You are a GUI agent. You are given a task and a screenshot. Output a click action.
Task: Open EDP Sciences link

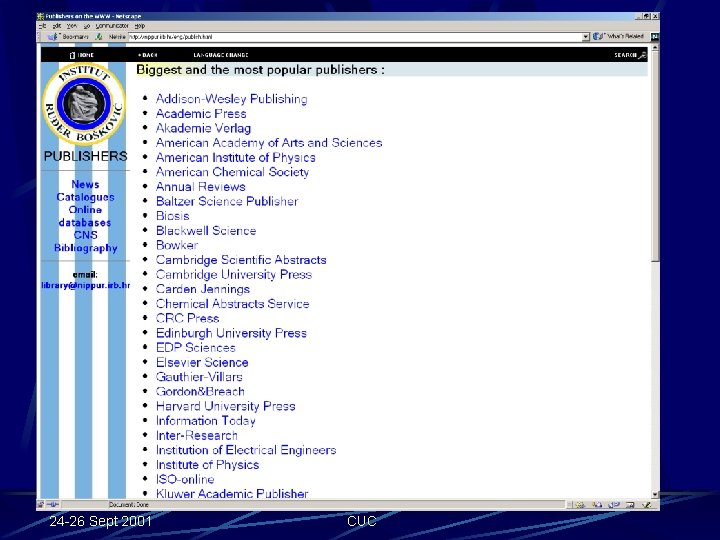click(x=196, y=348)
